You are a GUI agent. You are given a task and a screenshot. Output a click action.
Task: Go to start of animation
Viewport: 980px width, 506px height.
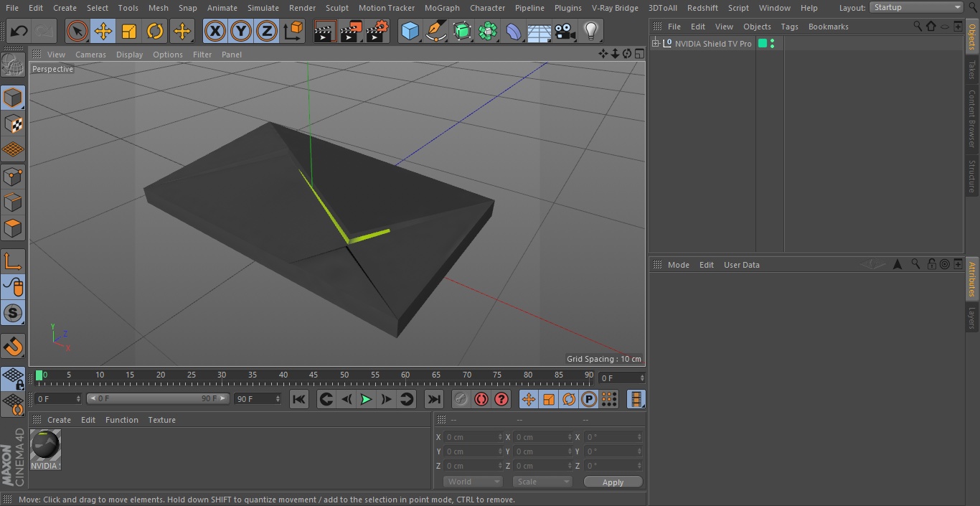[299, 399]
